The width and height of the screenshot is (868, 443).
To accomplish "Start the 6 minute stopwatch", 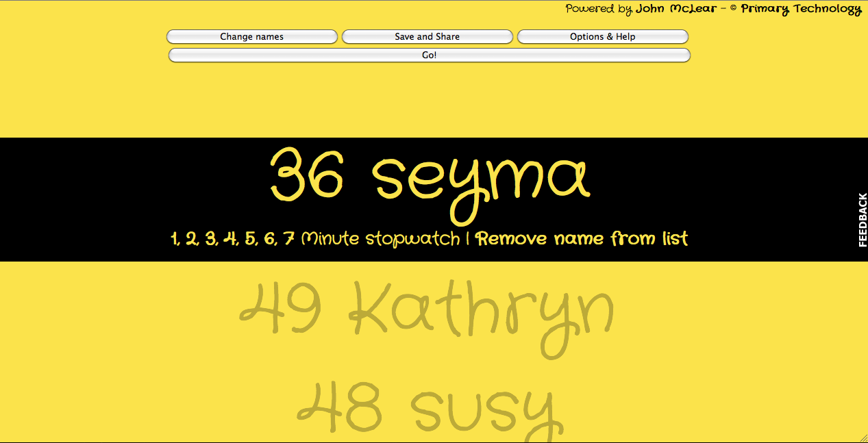I will coord(271,239).
